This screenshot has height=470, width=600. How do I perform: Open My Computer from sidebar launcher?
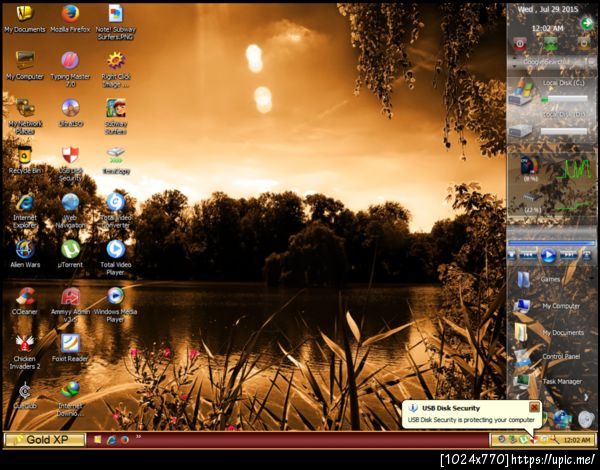pos(547,306)
